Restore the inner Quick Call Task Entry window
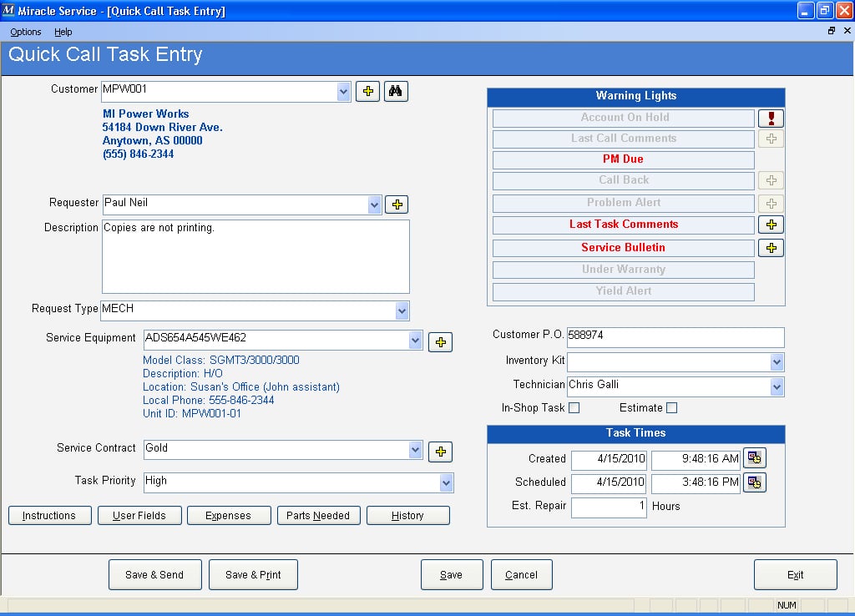The height and width of the screenshot is (616, 855). coord(832,31)
